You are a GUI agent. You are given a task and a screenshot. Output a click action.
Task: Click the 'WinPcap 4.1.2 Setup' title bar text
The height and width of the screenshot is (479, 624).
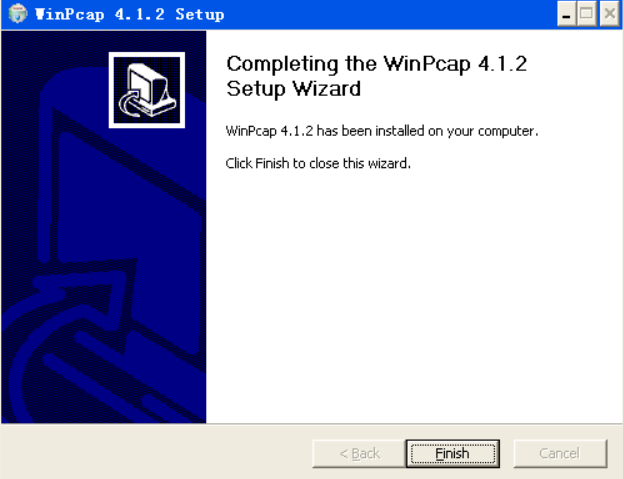point(129,14)
